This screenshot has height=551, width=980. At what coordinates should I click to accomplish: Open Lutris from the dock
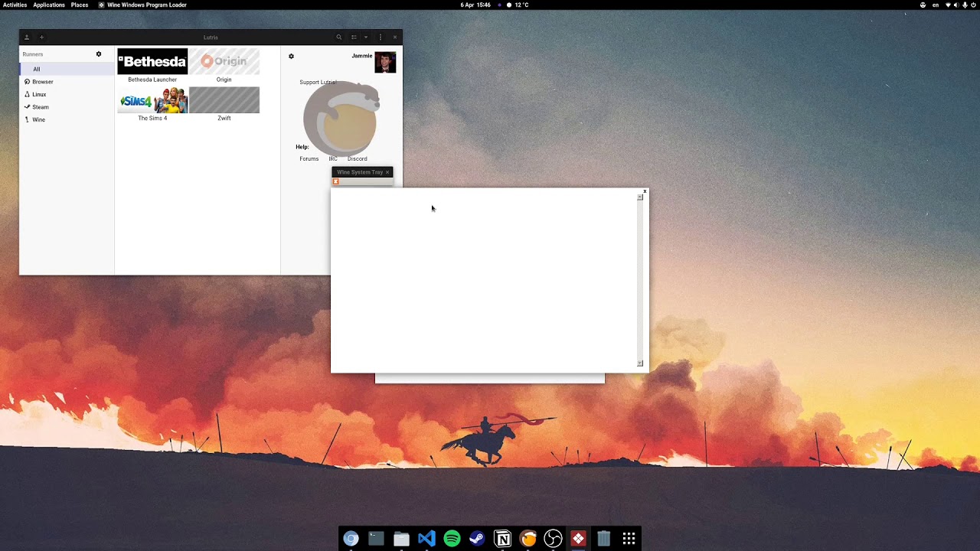pyautogui.click(x=528, y=539)
